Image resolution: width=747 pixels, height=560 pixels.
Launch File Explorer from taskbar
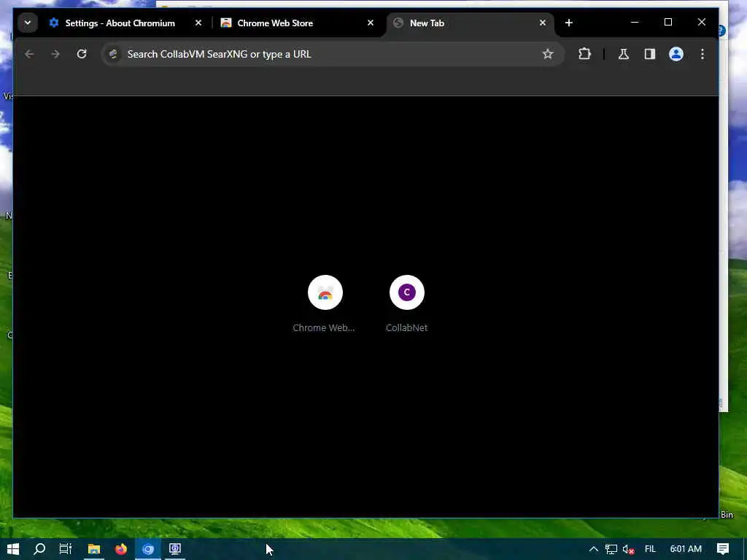point(94,549)
